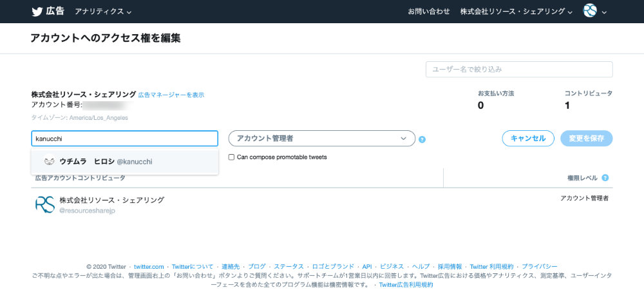Open the ロゴとブランド footer link
The height and width of the screenshot is (292, 644).
(333, 266)
